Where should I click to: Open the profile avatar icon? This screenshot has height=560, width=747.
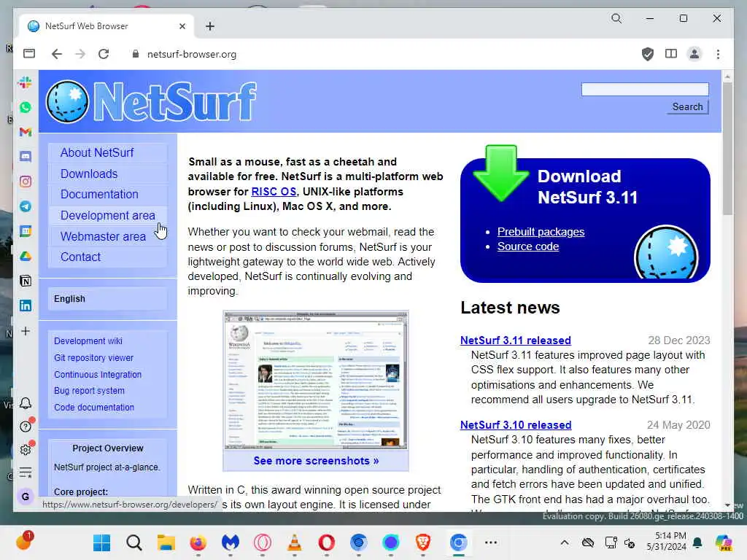coord(694,54)
